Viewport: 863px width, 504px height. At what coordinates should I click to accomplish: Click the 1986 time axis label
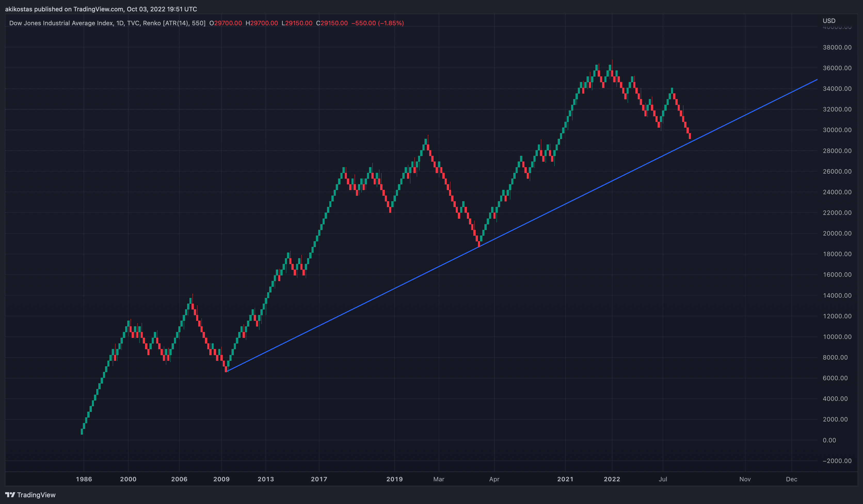84,479
